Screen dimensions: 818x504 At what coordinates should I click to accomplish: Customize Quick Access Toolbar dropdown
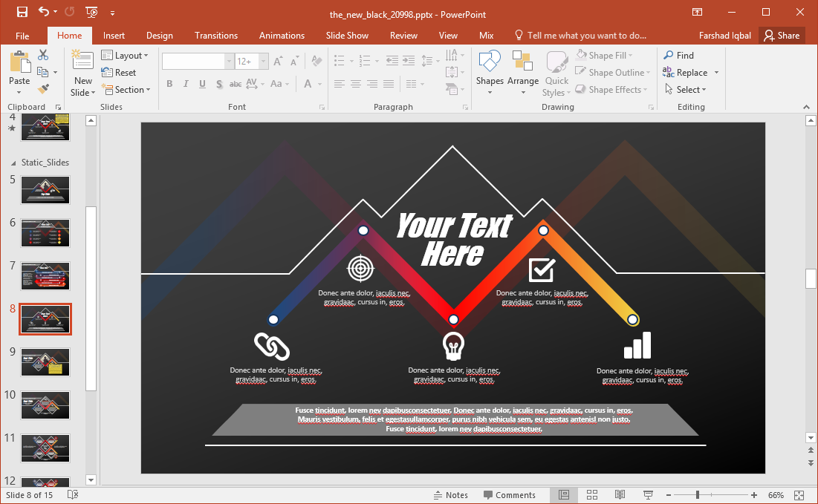coord(112,13)
